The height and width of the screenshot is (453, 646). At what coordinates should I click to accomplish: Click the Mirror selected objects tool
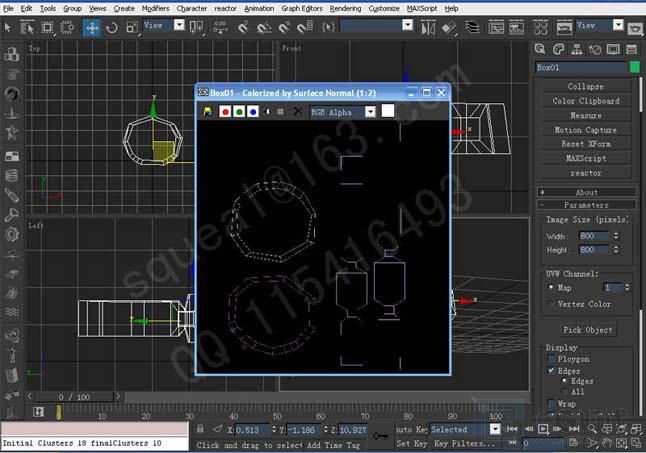coord(428,28)
